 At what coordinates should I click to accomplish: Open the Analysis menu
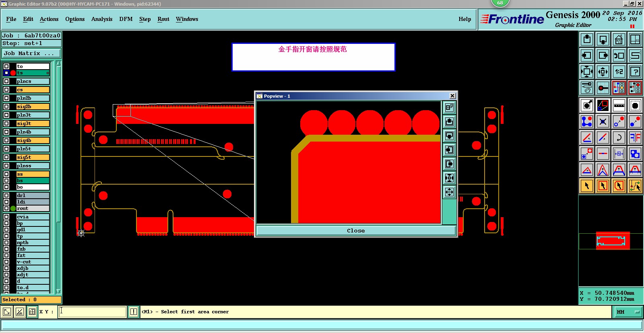click(102, 19)
